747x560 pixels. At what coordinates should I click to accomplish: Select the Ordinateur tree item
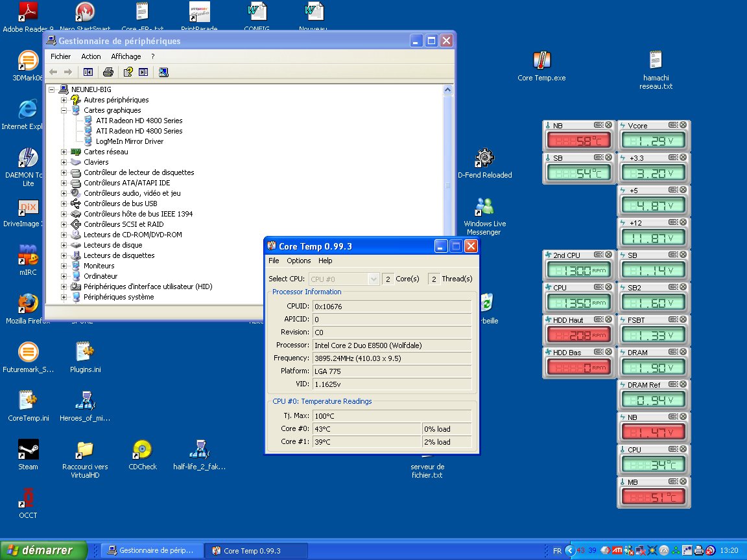tap(101, 276)
